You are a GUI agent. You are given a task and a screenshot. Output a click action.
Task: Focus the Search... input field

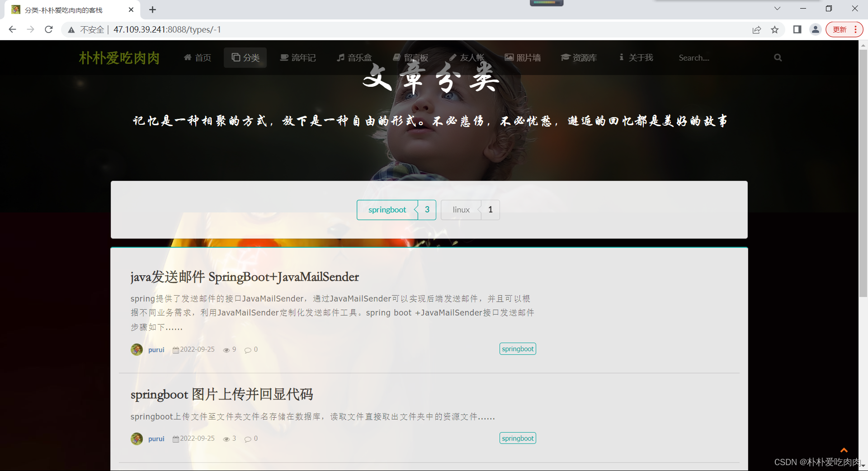(721, 57)
